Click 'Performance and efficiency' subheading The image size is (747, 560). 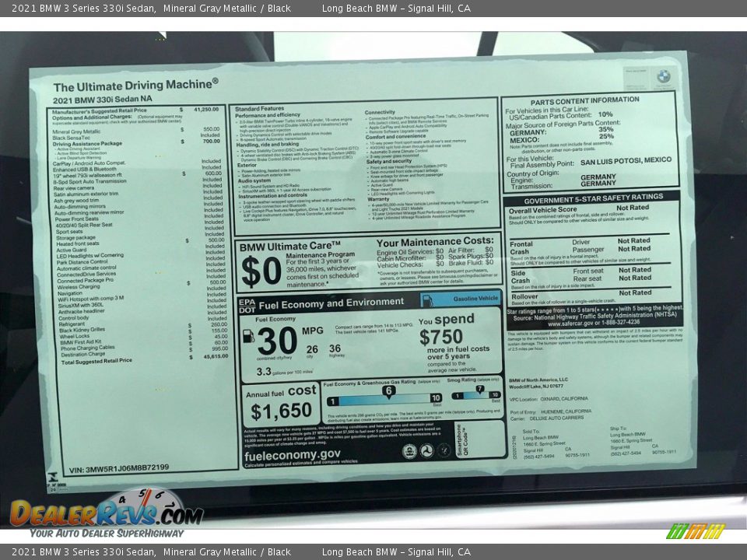(x=268, y=115)
